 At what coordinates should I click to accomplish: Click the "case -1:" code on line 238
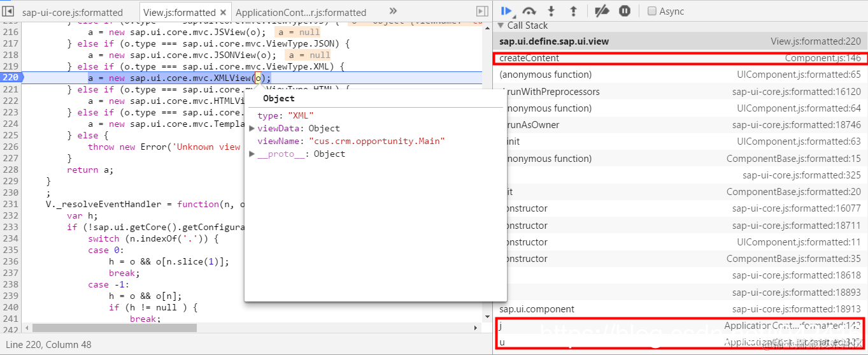click(x=109, y=284)
